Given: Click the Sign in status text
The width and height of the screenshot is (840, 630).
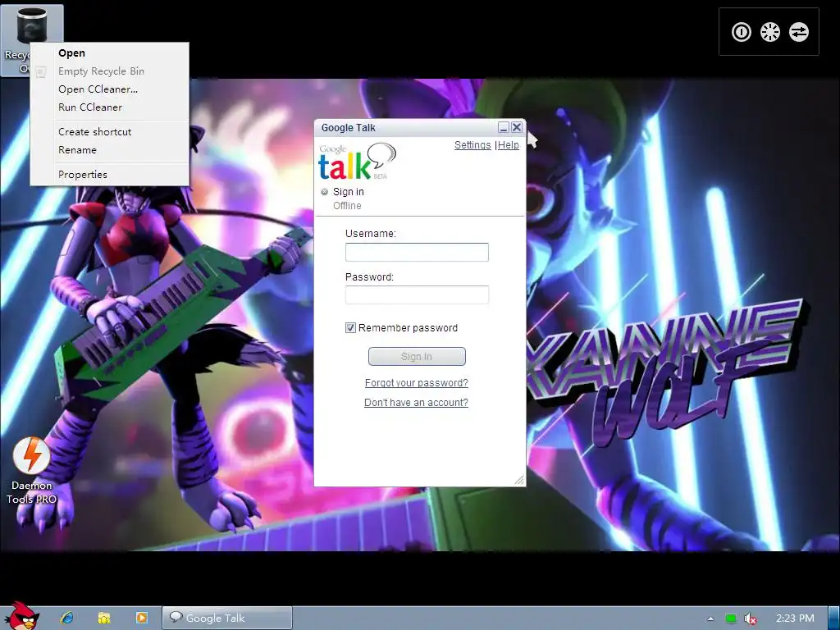Looking at the screenshot, I should click(348, 192).
